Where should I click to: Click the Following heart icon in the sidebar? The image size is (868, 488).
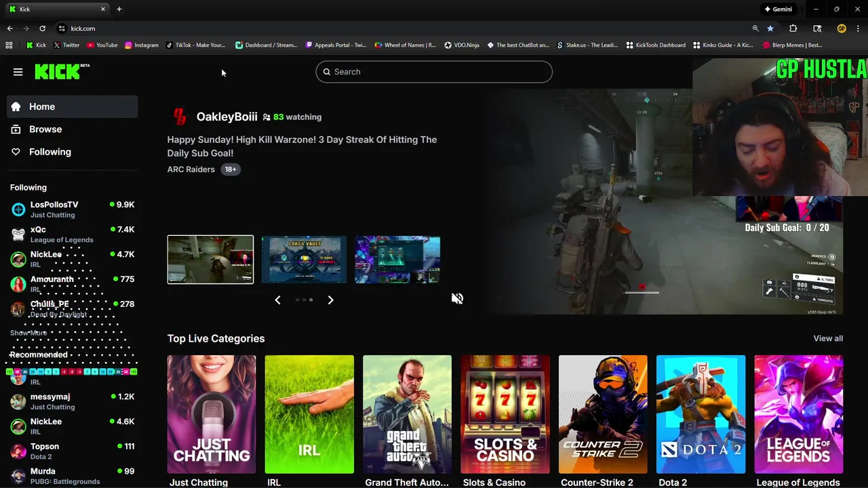coord(16,152)
